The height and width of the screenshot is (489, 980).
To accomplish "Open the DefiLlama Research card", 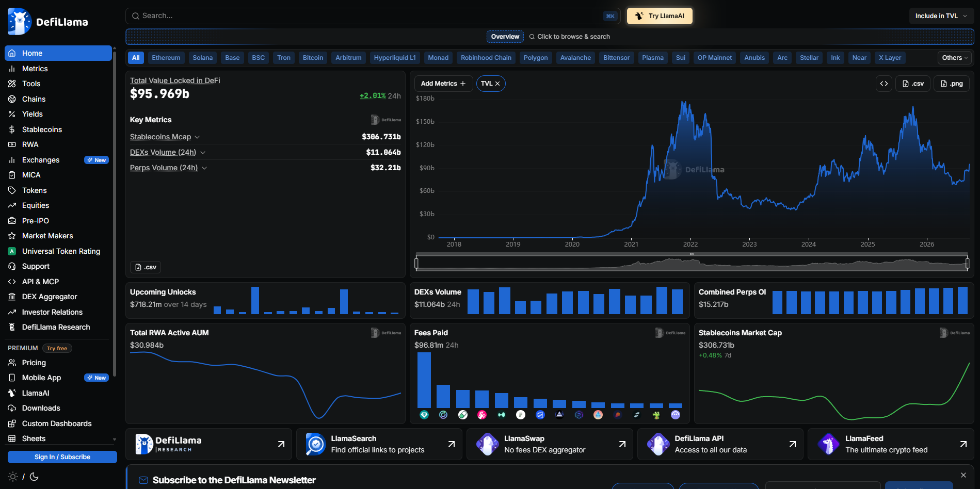I will click(209, 444).
